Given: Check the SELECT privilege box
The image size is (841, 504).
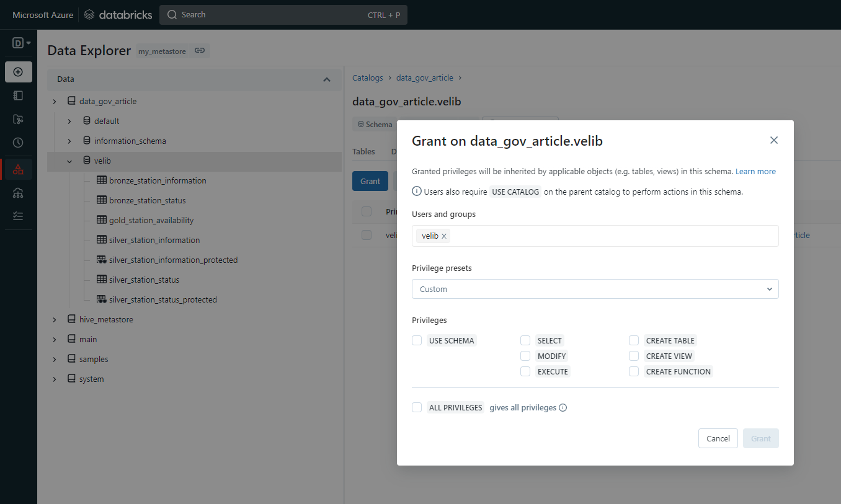Looking at the screenshot, I should pos(525,340).
